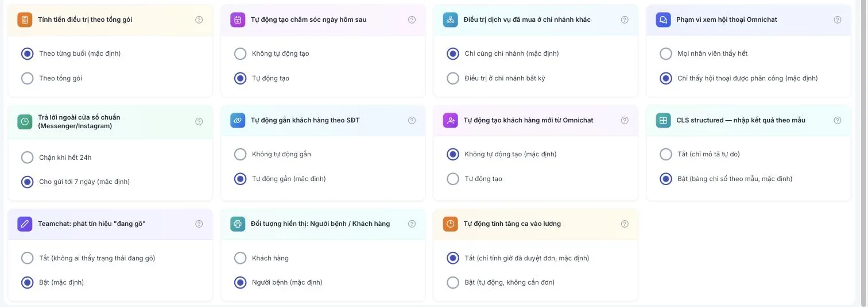Click the table grid icon for CLS structured
The width and height of the screenshot is (868, 307).
tap(663, 120)
